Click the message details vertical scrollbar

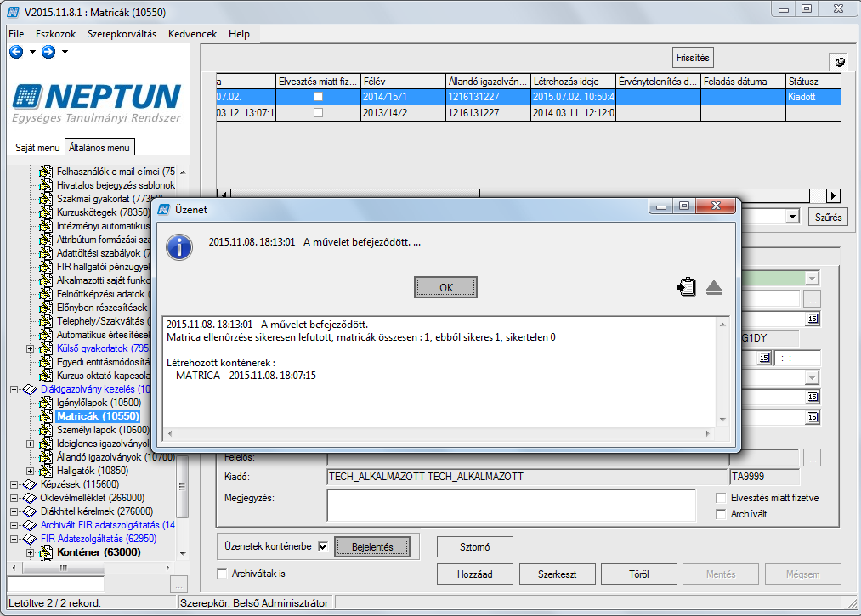(722, 371)
